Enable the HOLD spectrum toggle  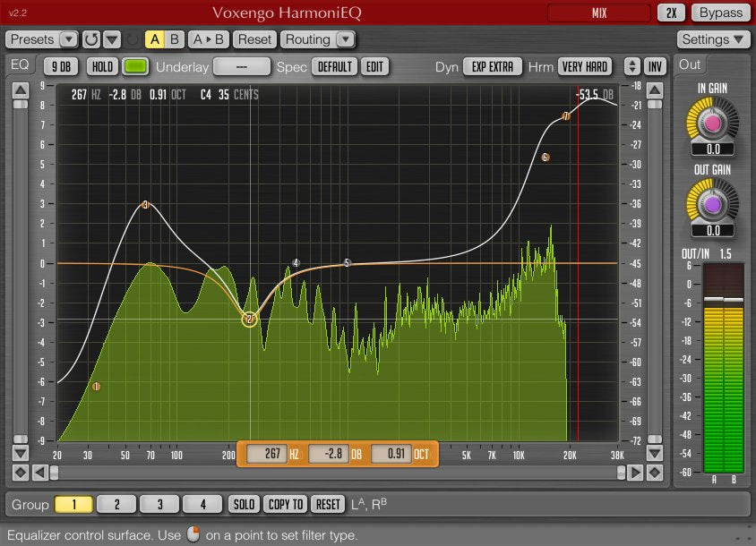102,67
